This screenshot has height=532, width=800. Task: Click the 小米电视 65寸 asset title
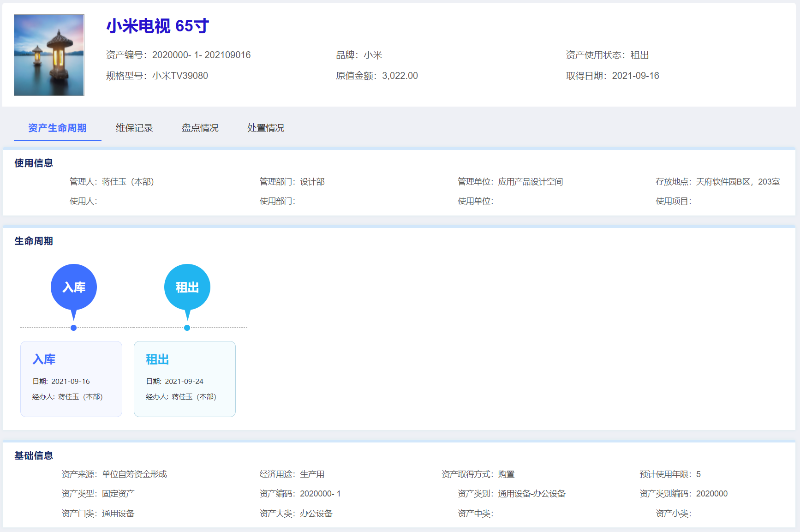(x=158, y=26)
